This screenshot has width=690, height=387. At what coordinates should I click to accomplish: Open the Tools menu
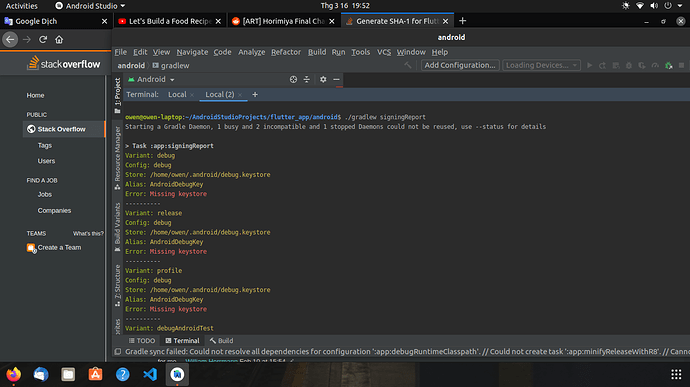tap(360, 52)
